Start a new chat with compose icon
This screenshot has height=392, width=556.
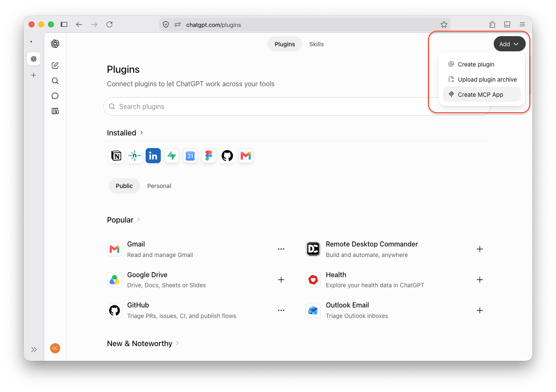[x=55, y=66]
